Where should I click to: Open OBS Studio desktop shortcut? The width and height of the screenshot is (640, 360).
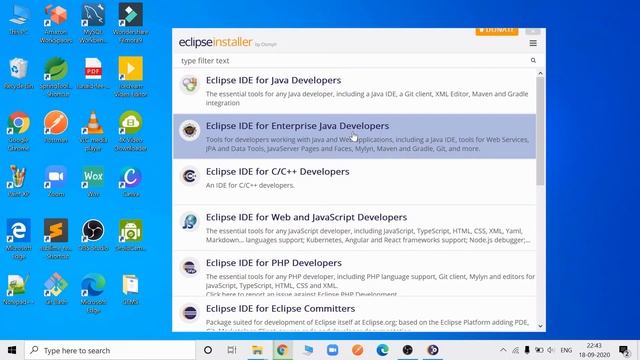93,235
